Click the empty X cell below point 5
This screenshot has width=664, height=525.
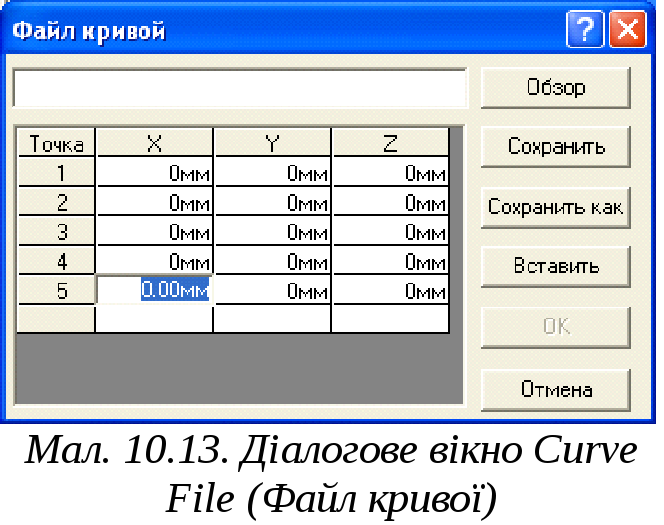coord(155,319)
